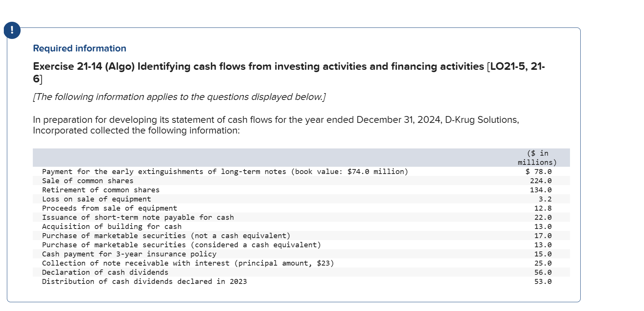Click 'Declaration of cash dividends' label
The image size is (644, 311).
(x=105, y=272)
